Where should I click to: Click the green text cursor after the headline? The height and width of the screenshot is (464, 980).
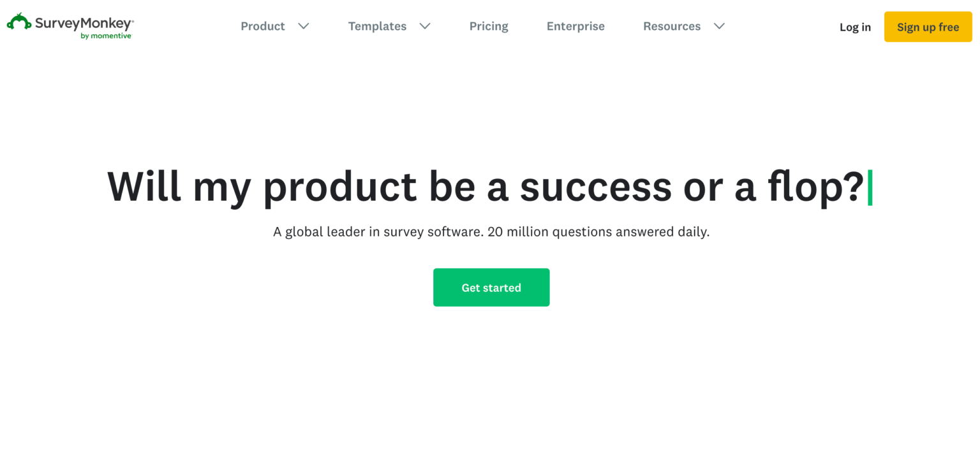(x=870, y=186)
